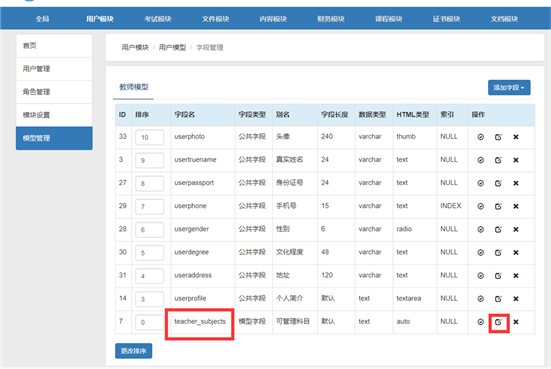Delete the userphoto field

click(516, 137)
